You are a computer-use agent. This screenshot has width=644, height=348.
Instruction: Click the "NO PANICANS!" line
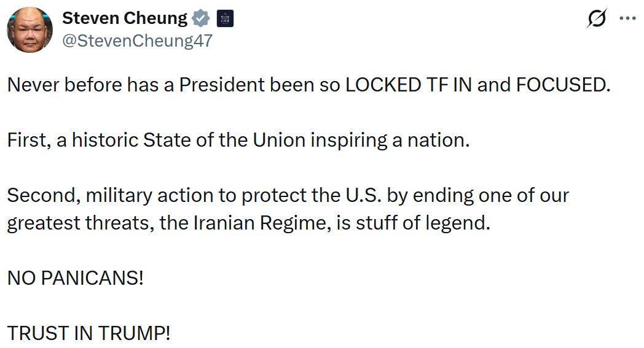[x=76, y=278]
